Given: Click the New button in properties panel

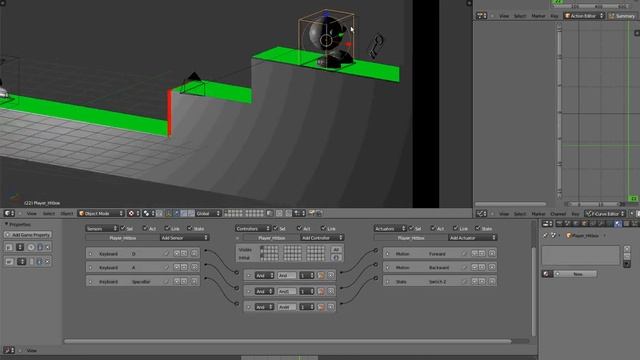Looking at the screenshot, I should [575, 274].
